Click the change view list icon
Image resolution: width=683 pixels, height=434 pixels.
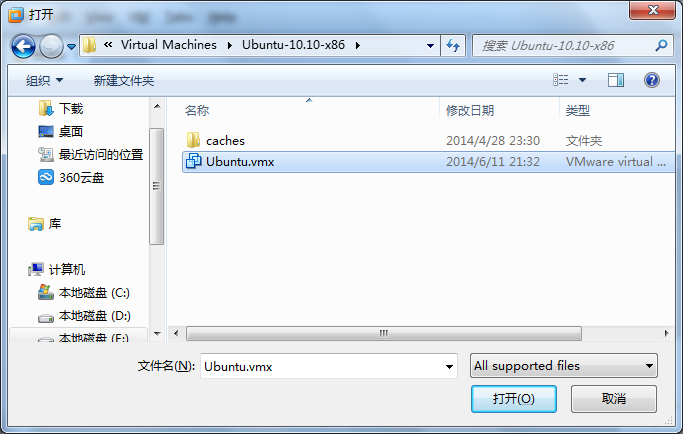[x=561, y=80]
